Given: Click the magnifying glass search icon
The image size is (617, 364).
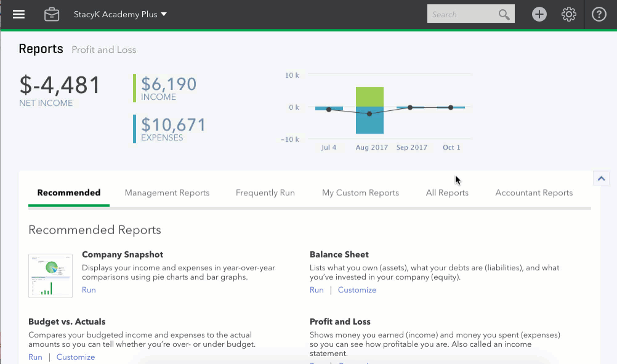Looking at the screenshot, I should click(504, 14).
